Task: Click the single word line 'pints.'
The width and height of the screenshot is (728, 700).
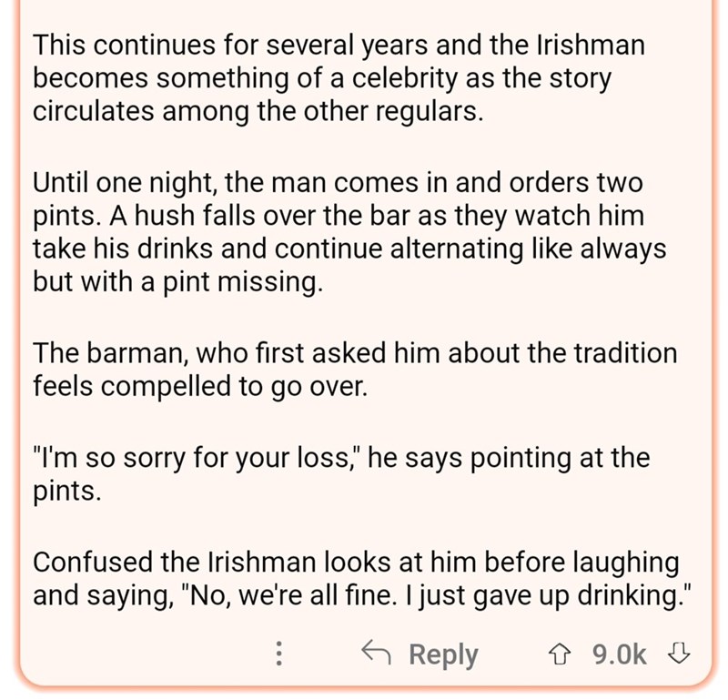Action: point(66,491)
